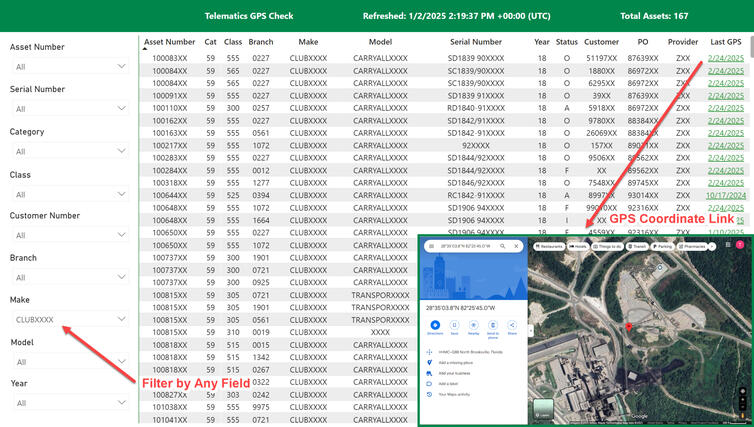The height and width of the screenshot is (427, 754).
Task: Clear the map search with X icon
Action: pyautogui.click(x=516, y=246)
